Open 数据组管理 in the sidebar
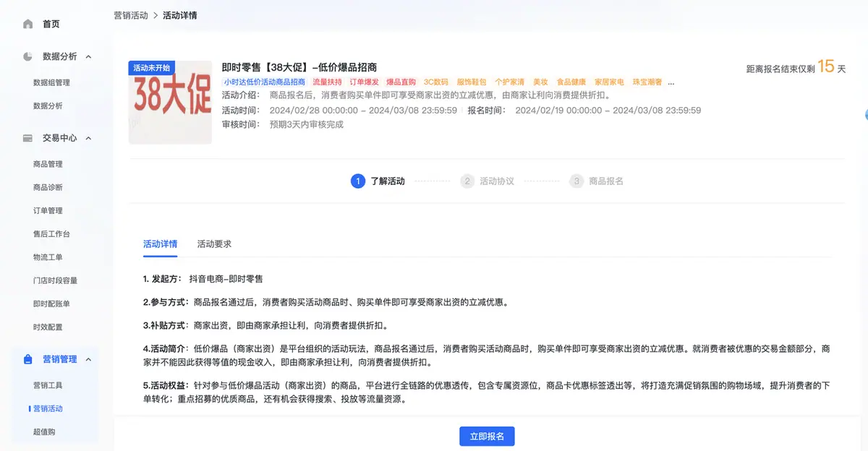 [x=51, y=82]
